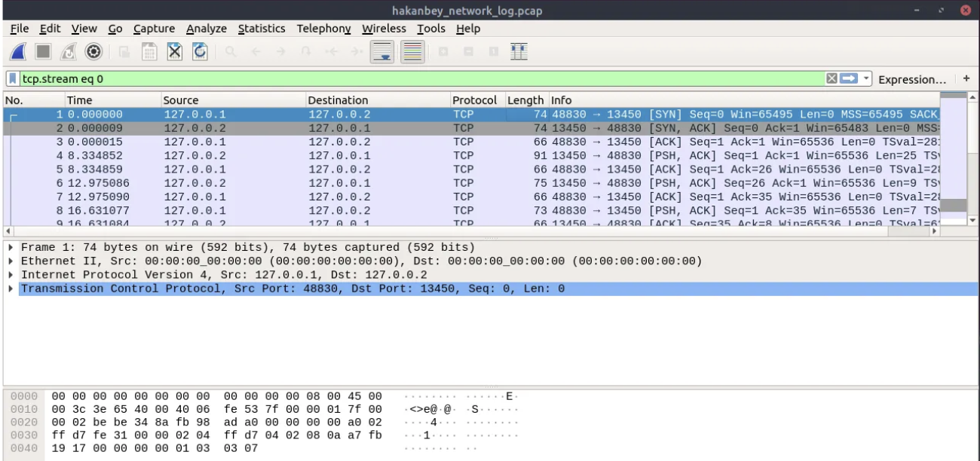Open the Analyze menu
Image resolution: width=980 pixels, height=461 pixels.
206,29
